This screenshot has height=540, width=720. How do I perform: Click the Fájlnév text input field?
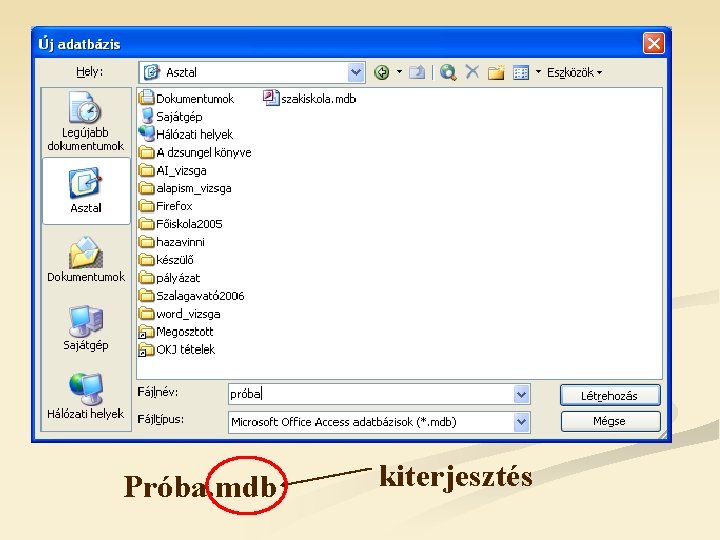[371, 394]
